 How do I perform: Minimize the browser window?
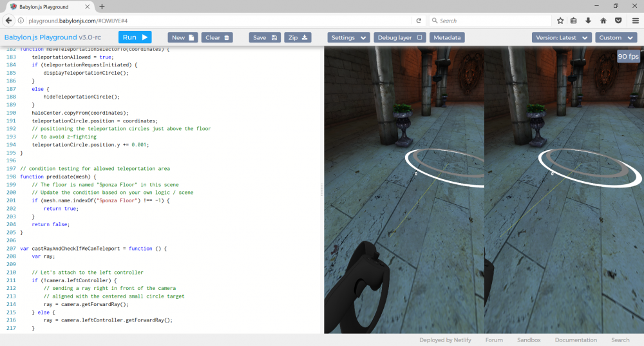click(597, 6)
